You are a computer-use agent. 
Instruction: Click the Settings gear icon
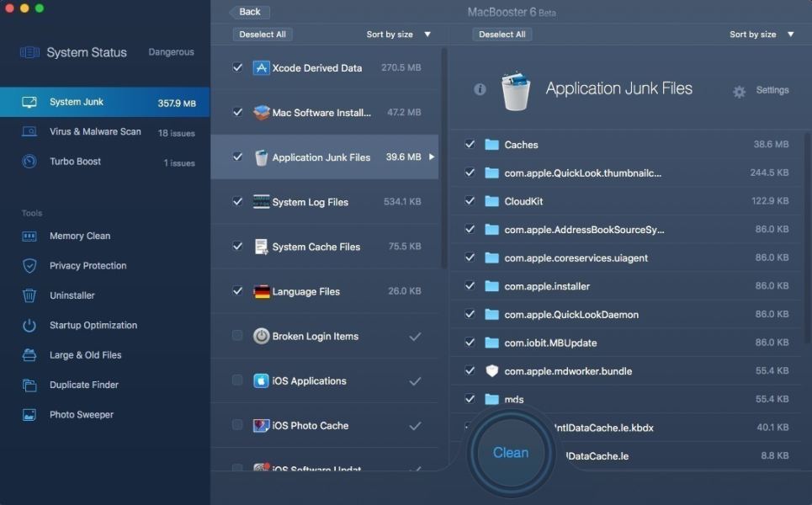click(739, 92)
